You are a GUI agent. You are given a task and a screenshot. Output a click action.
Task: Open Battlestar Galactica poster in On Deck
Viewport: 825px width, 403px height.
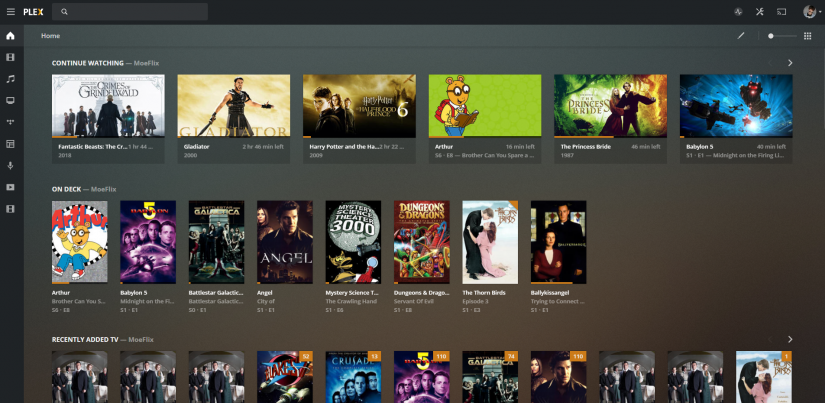[x=216, y=242]
